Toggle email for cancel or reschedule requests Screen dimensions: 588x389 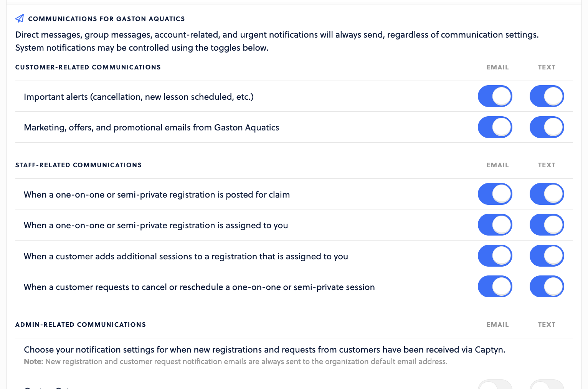click(x=495, y=287)
